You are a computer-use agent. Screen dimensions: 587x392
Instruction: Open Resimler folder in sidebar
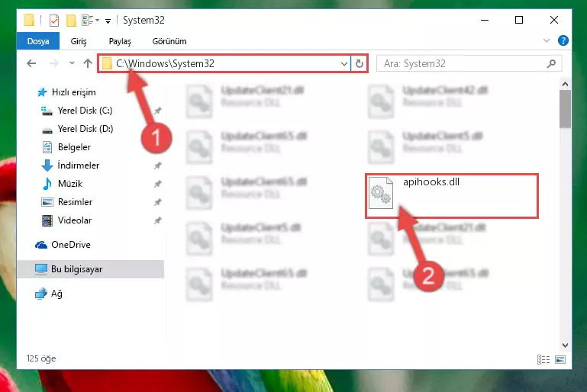click(67, 202)
